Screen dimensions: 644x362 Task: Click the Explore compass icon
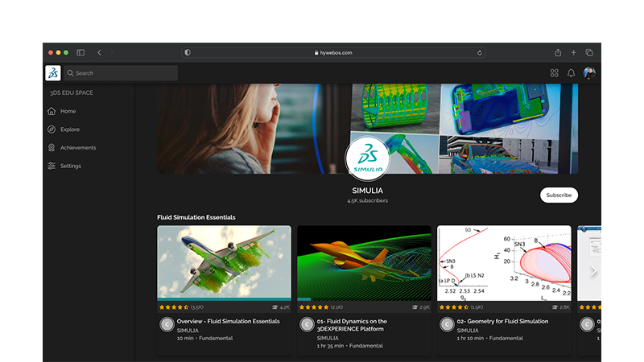click(x=52, y=130)
